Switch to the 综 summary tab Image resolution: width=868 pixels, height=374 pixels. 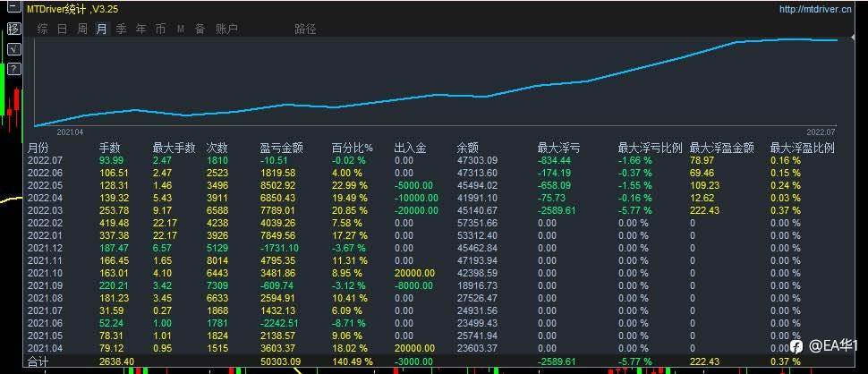(43, 30)
